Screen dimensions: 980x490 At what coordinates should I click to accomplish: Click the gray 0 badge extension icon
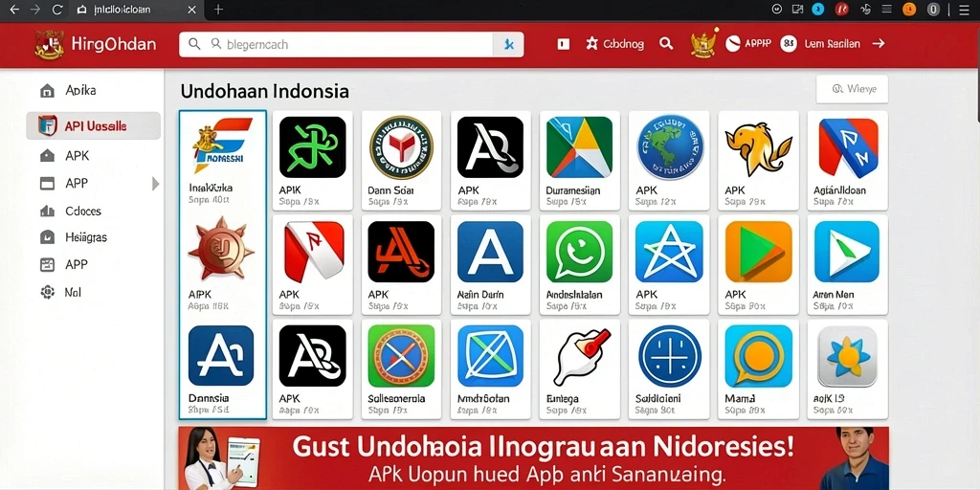(934, 9)
